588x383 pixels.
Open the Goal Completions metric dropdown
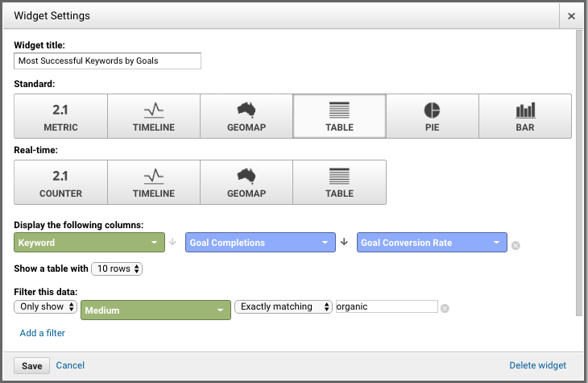(x=260, y=243)
